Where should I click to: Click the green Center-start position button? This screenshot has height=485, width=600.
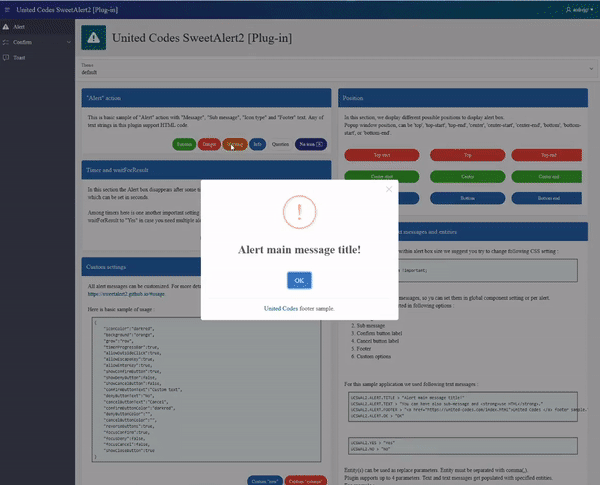pyautogui.click(x=382, y=175)
